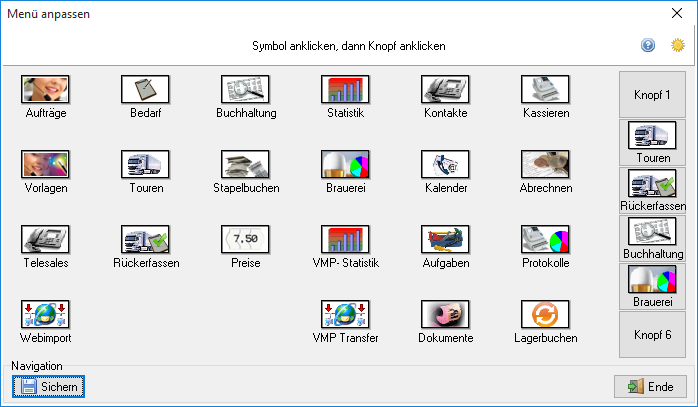Select the Buchhaltung icon in the symbol grid
Viewport: 698px width, 407px height.
click(245, 89)
